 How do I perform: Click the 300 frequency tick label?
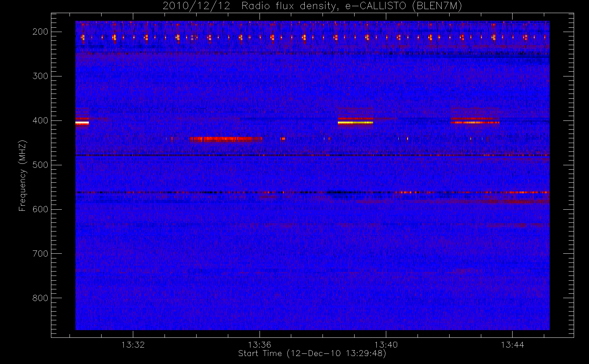pyautogui.click(x=40, y=76)
